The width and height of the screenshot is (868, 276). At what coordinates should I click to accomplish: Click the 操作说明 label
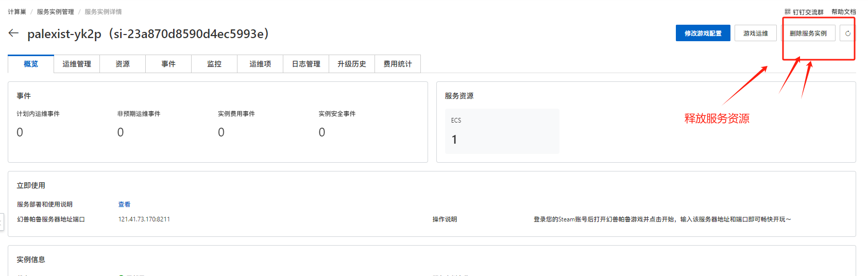[445, 219]
